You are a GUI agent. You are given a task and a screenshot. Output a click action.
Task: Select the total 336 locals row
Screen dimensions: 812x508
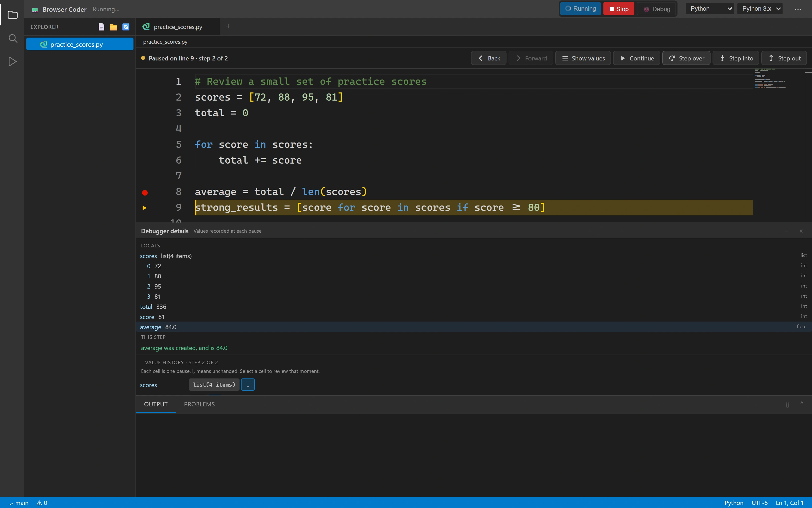click(473, 306)
